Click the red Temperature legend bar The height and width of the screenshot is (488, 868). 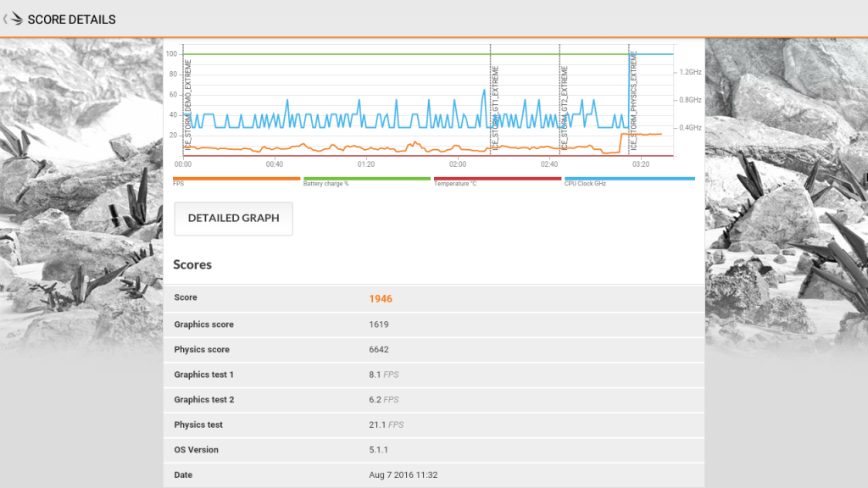pos(498,179)
